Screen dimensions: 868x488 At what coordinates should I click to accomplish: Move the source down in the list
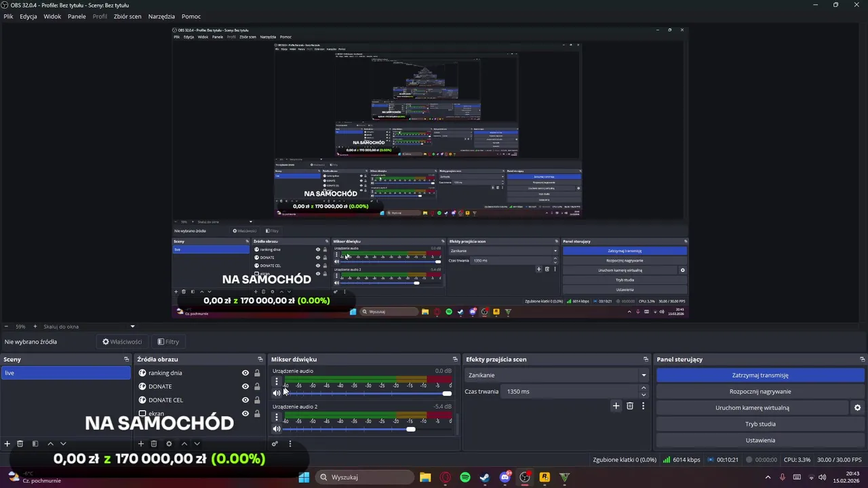(197, 444)
